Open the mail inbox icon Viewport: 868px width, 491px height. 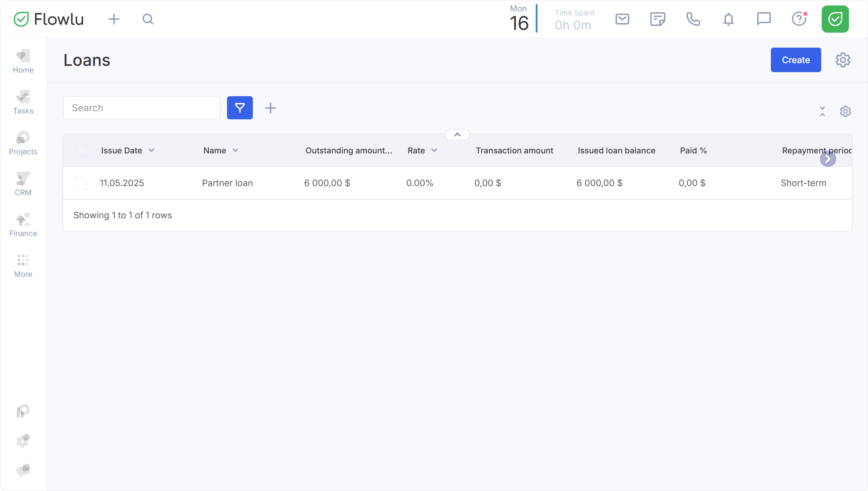pos(622,19)
